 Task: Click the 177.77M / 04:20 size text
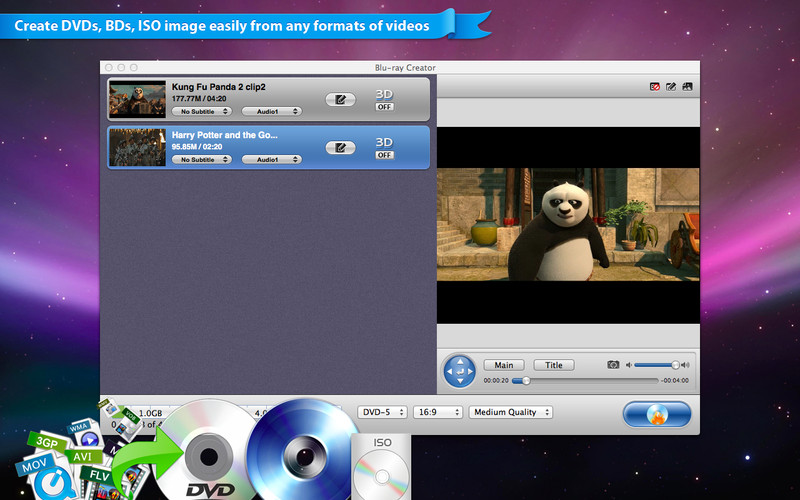[x=199, y=98]
